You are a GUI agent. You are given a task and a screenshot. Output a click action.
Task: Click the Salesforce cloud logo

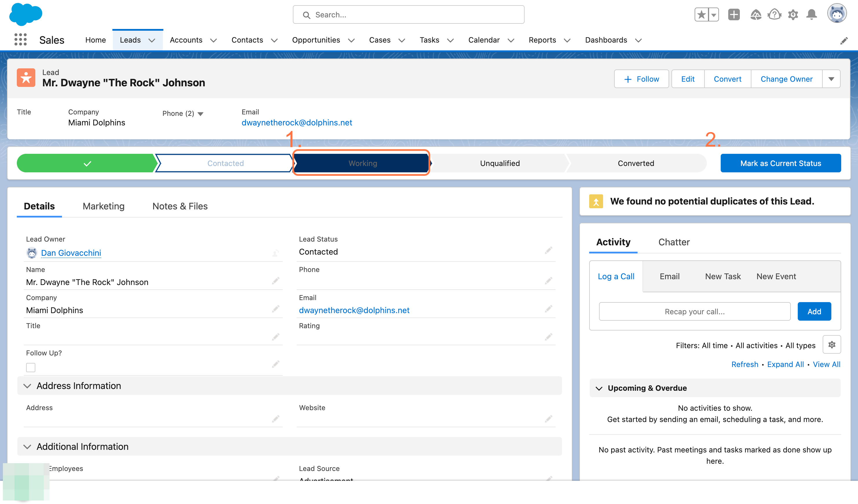[x=25, y=14]
